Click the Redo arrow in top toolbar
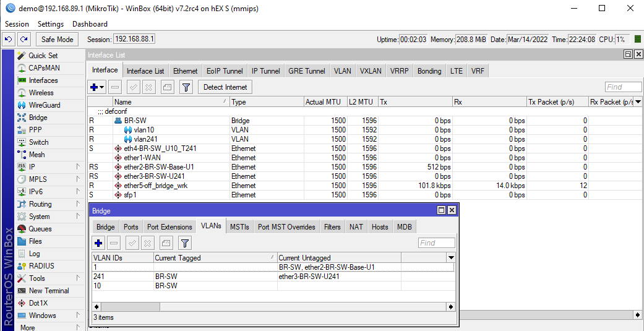The width and height of the screenshot is (644, 331). coord(24,40)
